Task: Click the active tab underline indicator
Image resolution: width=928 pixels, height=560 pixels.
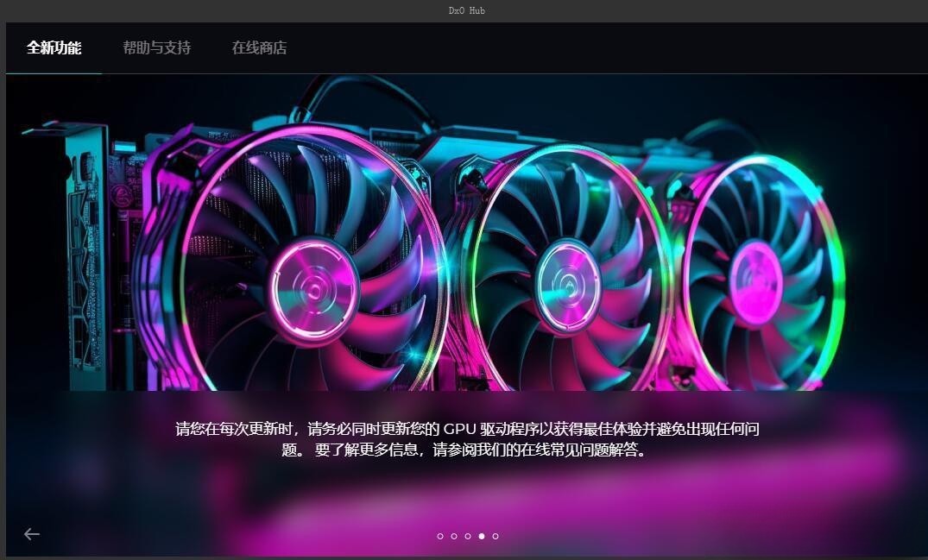Action: pos(55,74)
